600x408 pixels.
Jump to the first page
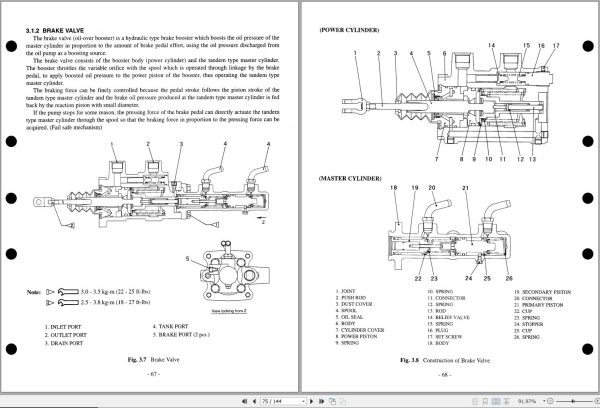[245, 401]
